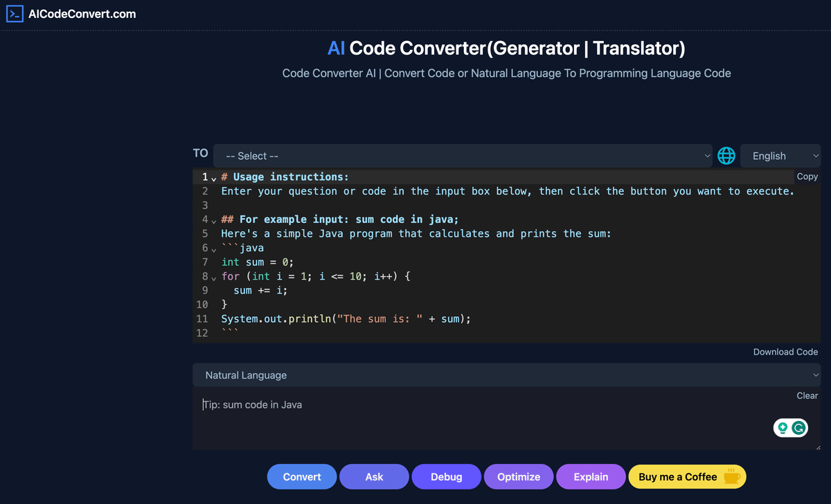Open the Grammarly G icon in the input box
Screen dimensions: 831x504
pyautogui.click(x=799, y=428)
